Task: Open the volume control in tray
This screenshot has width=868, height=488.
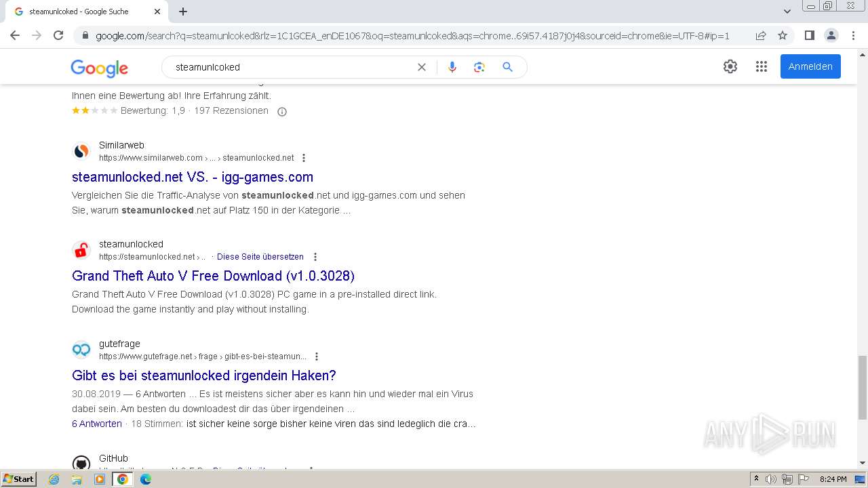Action: click(x=771, y=479)
